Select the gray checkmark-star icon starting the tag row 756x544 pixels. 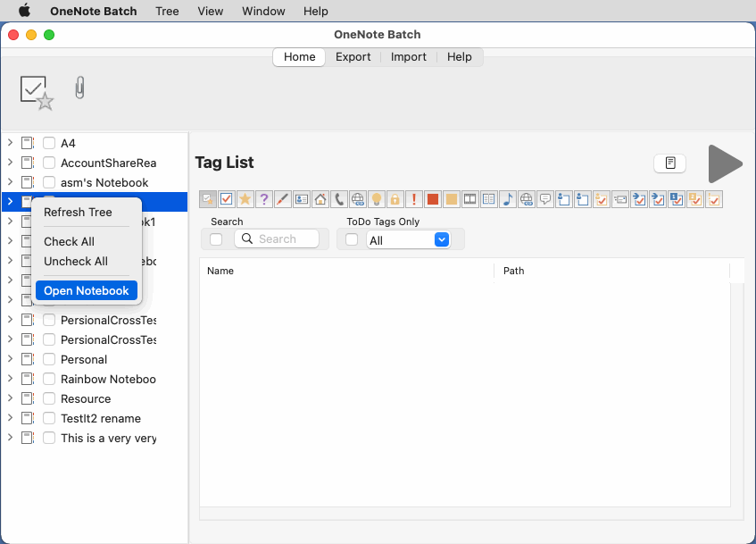click(208, 199)
